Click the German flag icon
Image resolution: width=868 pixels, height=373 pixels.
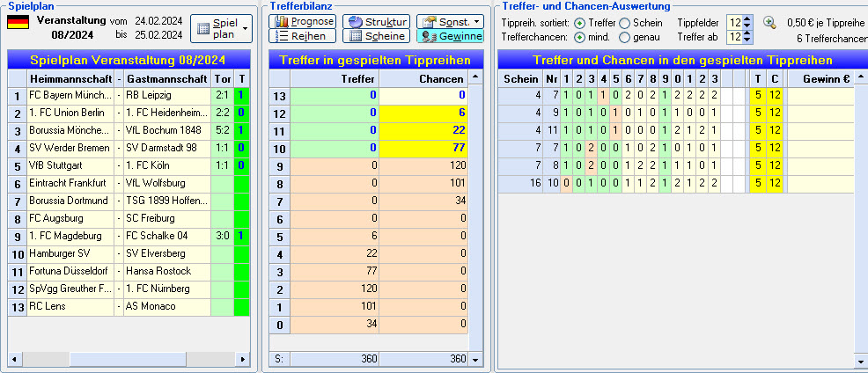point(18,22)
